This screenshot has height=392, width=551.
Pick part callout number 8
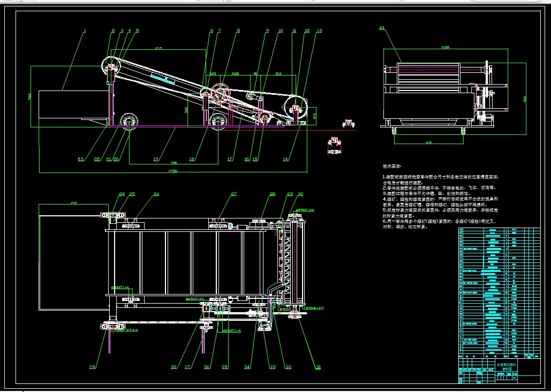[239, 31]
